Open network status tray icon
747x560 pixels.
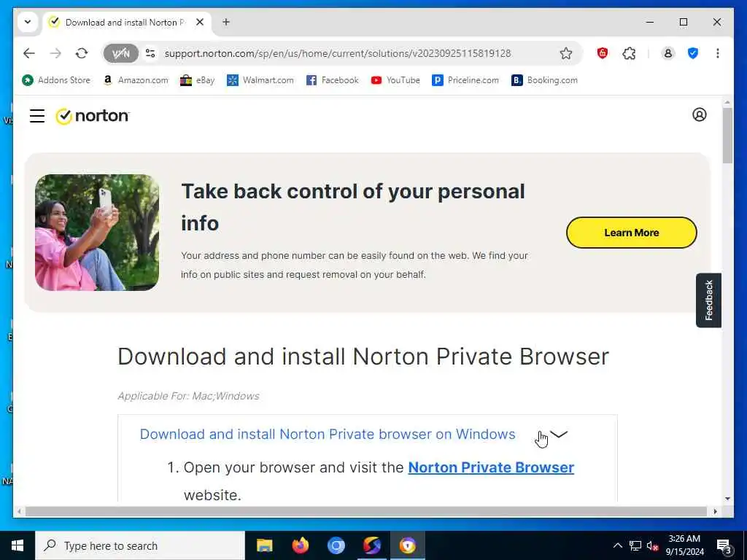click(x=635, y=545)
